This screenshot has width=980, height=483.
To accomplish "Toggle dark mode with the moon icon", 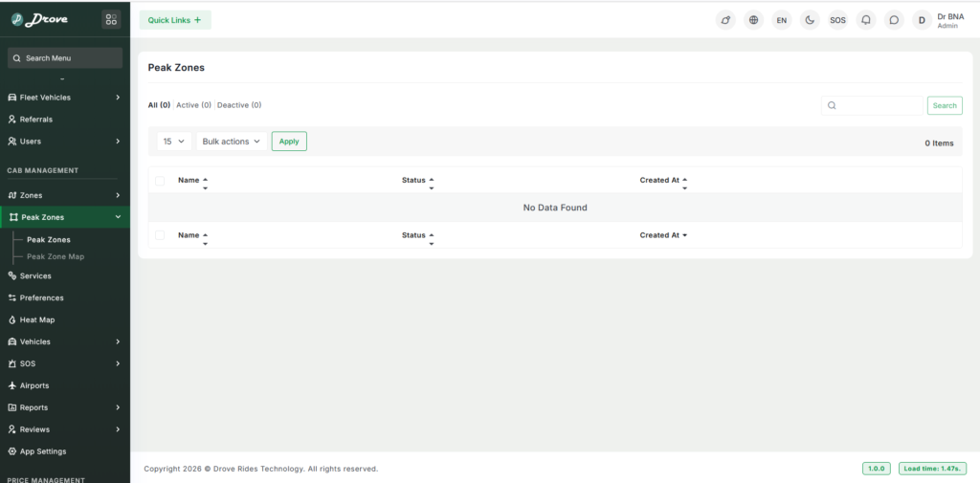I will point(810,19).
